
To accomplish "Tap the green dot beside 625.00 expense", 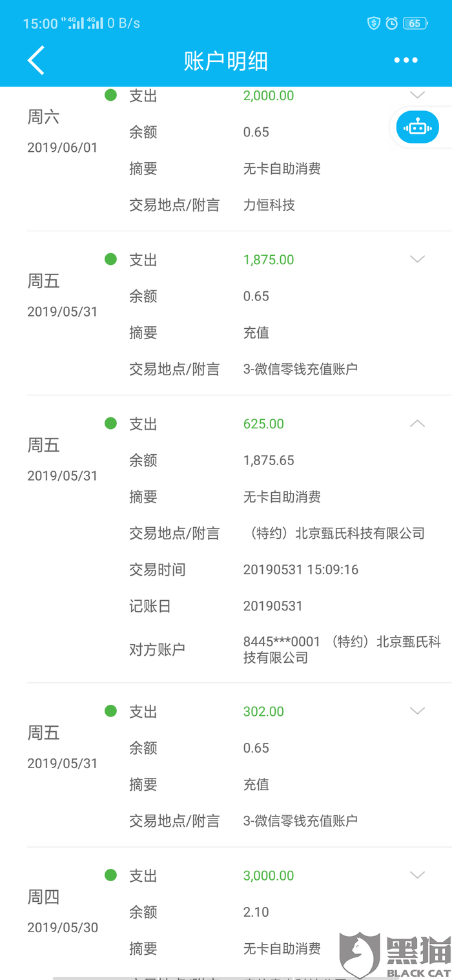I will click(x=111, y=424).
